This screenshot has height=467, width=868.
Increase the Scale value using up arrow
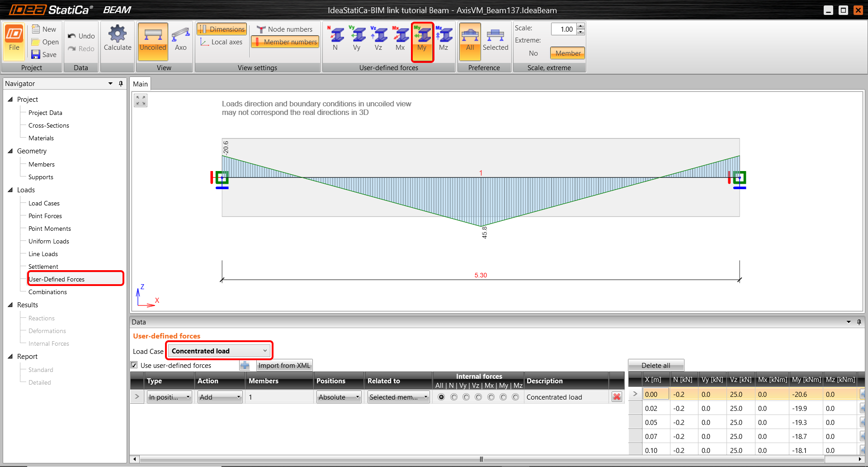tap(581, 26)
